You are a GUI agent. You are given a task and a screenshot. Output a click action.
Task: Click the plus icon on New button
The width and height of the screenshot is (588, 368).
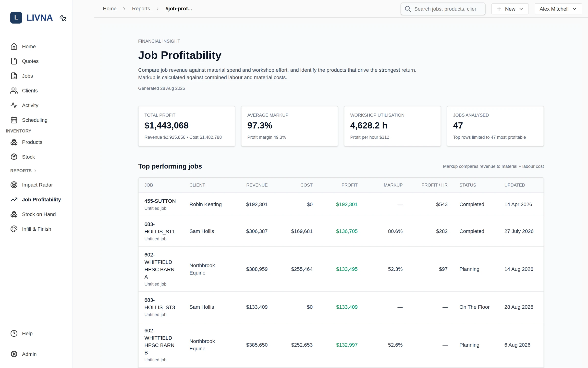499,9
